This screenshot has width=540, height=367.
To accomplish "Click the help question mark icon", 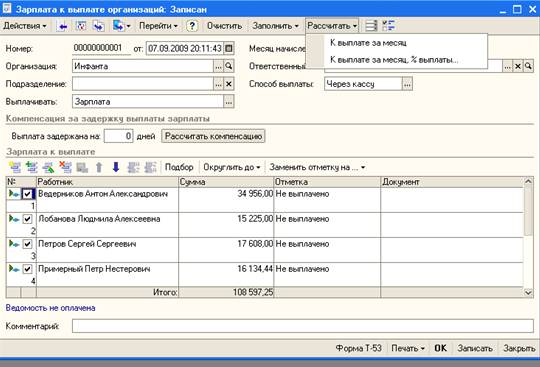I will click(192, 26).
